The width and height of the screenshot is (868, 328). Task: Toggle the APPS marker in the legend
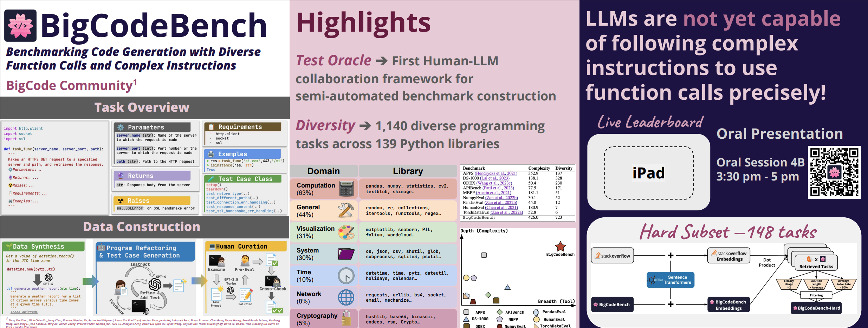(x=466, y=312)
